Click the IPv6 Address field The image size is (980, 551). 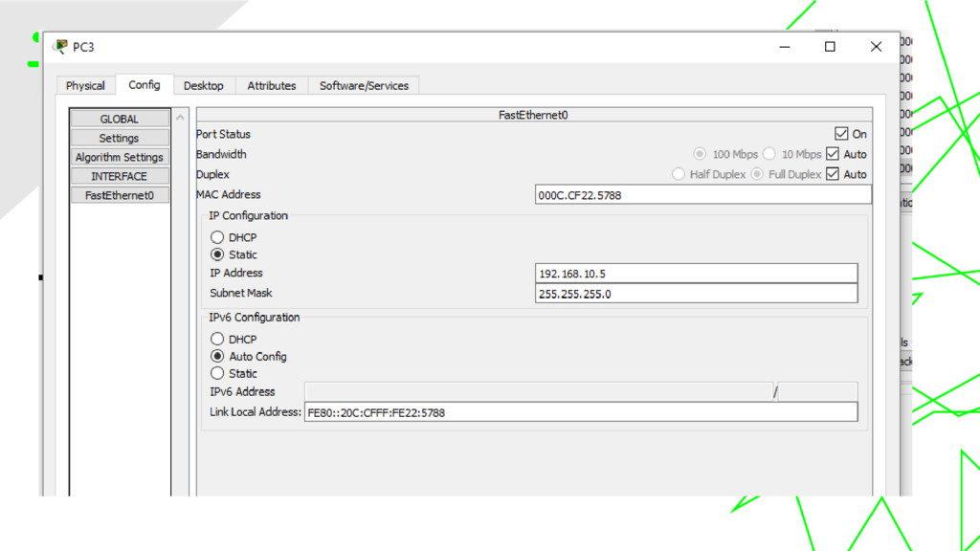(538, 391)
